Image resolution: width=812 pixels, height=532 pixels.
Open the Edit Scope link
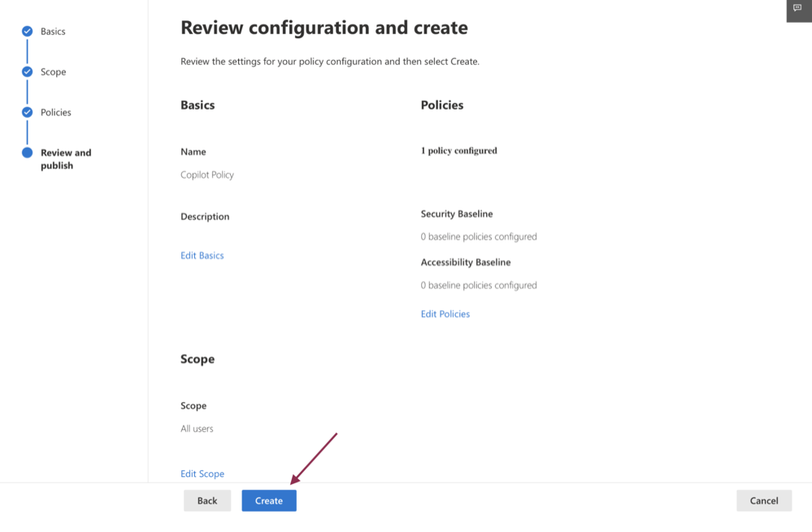click(x=202, y=474)
